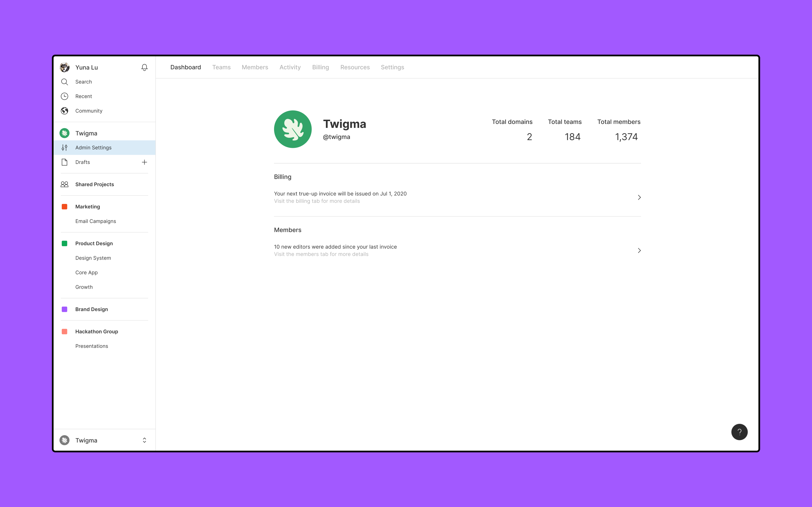Click the Members section chevron arrow
812x507 pixels.
pyautogui.click(x=639, y=250)
